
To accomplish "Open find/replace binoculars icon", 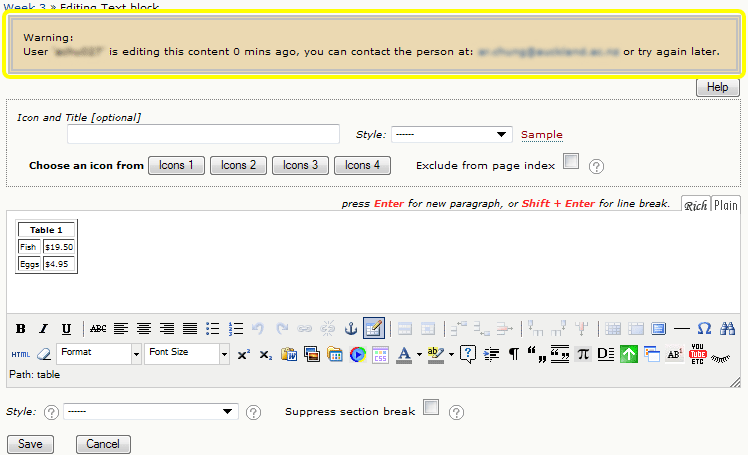I will click(x=727, y=329).
